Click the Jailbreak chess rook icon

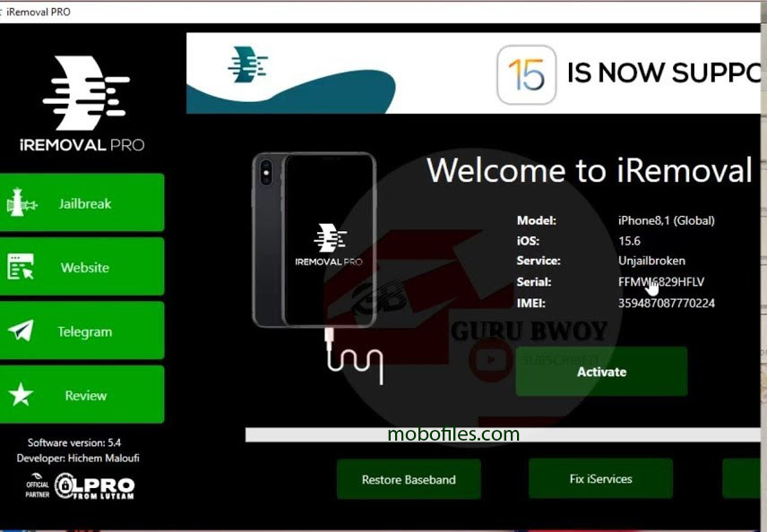(21, 203)
